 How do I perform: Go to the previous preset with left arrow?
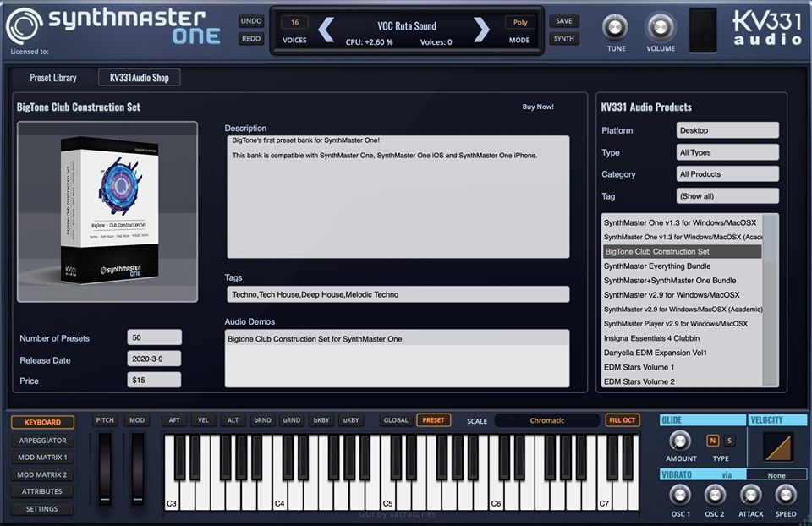click(x=326, y=30)
